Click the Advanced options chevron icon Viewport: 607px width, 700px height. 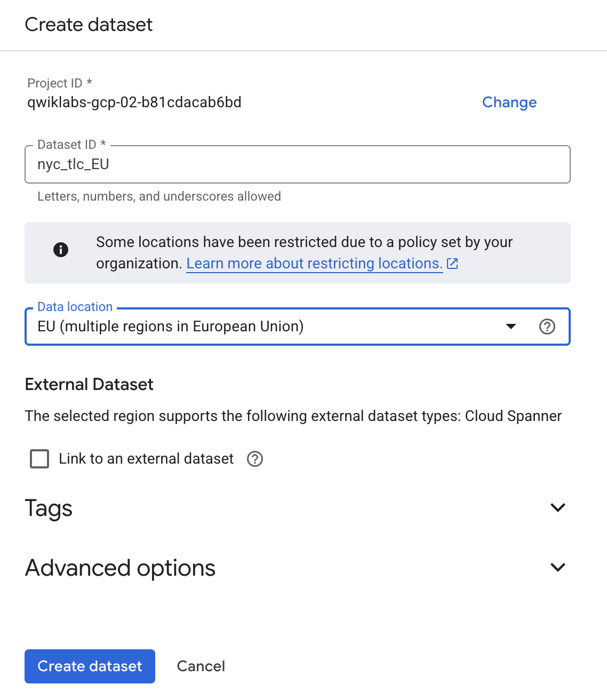click(558, 567)
